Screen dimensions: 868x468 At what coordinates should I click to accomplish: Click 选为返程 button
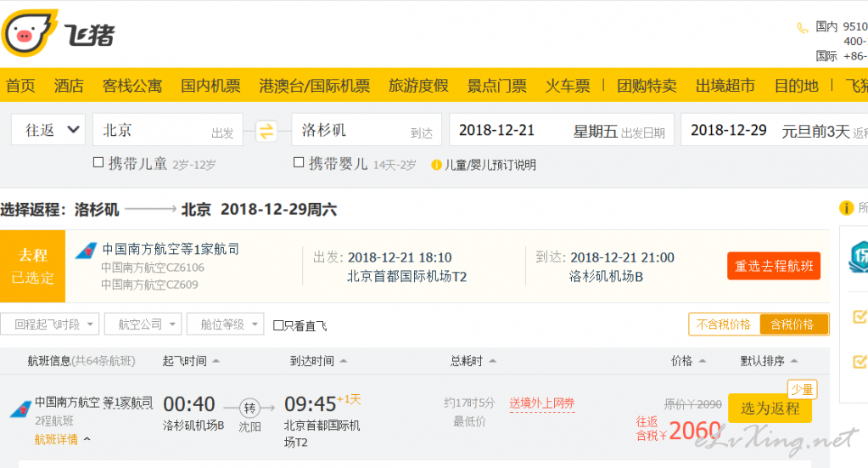point(770,409)
